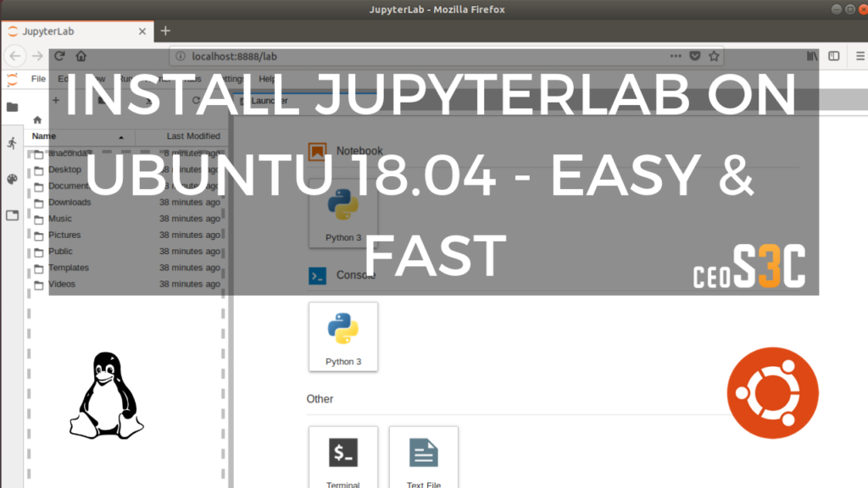Open the file browser panel in JupyterLab sidebar
Image resolution: width=868 pixels, height=488 pixels.
(12, 108)
